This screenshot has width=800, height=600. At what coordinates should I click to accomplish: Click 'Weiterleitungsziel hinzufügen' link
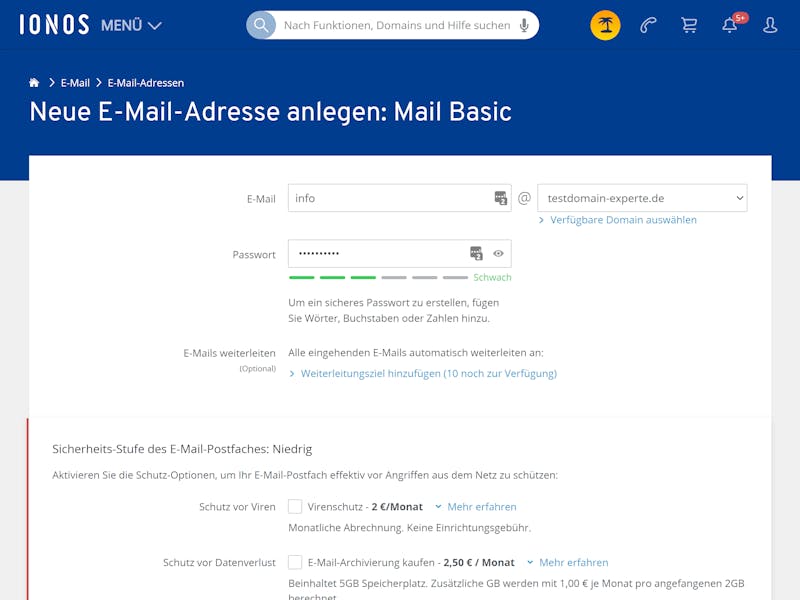click(x=429, y=373)
